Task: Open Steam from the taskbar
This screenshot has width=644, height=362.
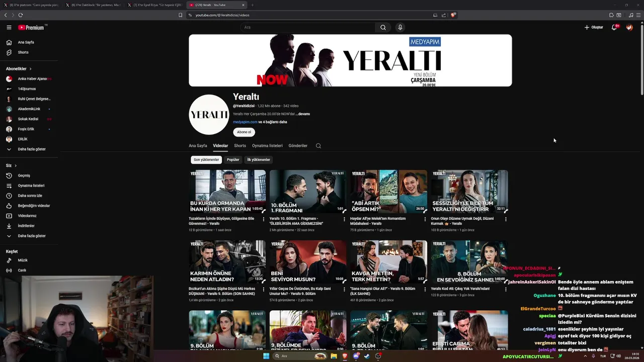Action: (367, 356)
